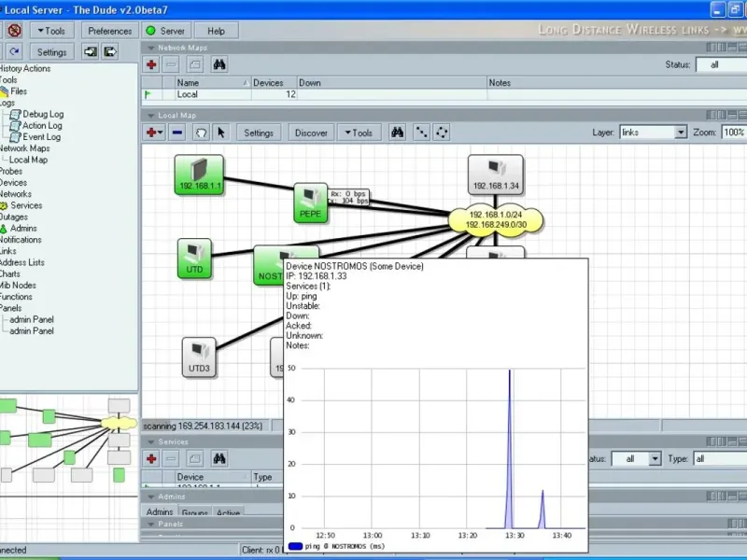Click copy icon in Network Maps toolbar
The width and height of the screenshot is (747, 560).
(195, 64)
